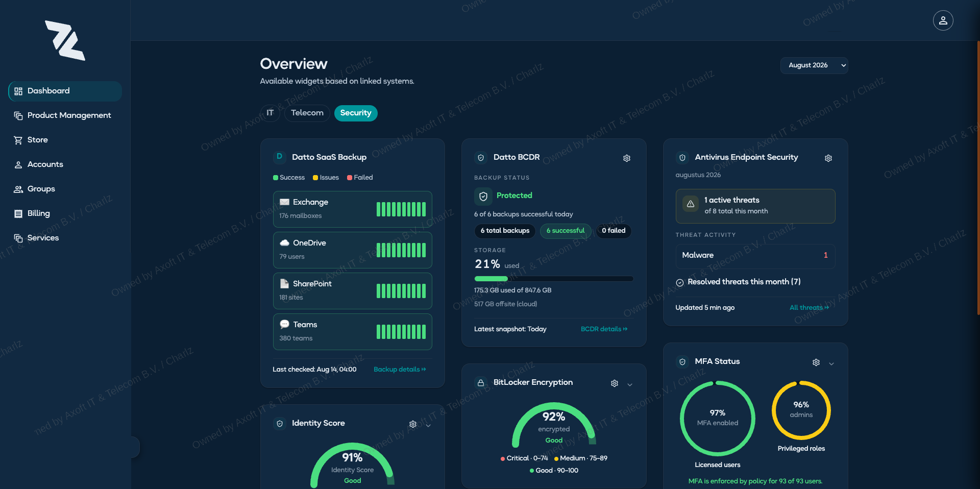The image size is (980, 489).
Task: Open Backup details link
Action: pos(400,370)
